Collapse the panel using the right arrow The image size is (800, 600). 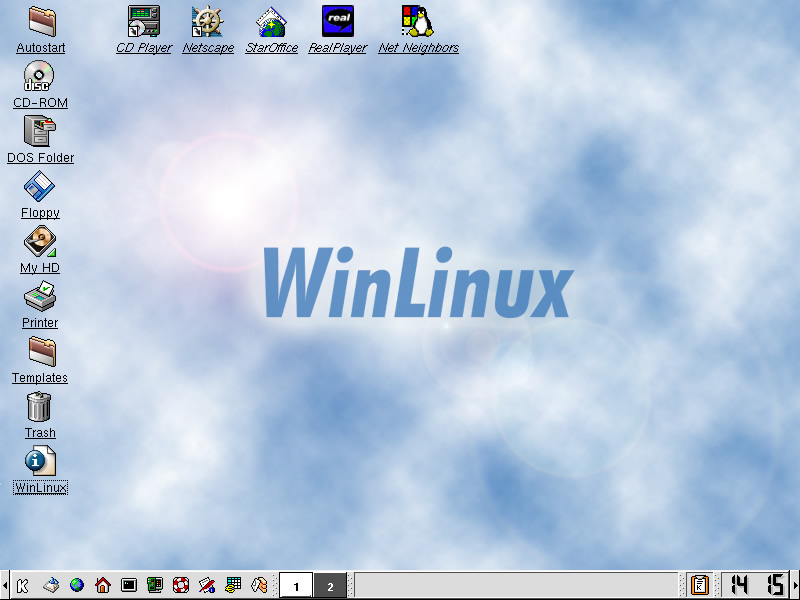[796, 585]
